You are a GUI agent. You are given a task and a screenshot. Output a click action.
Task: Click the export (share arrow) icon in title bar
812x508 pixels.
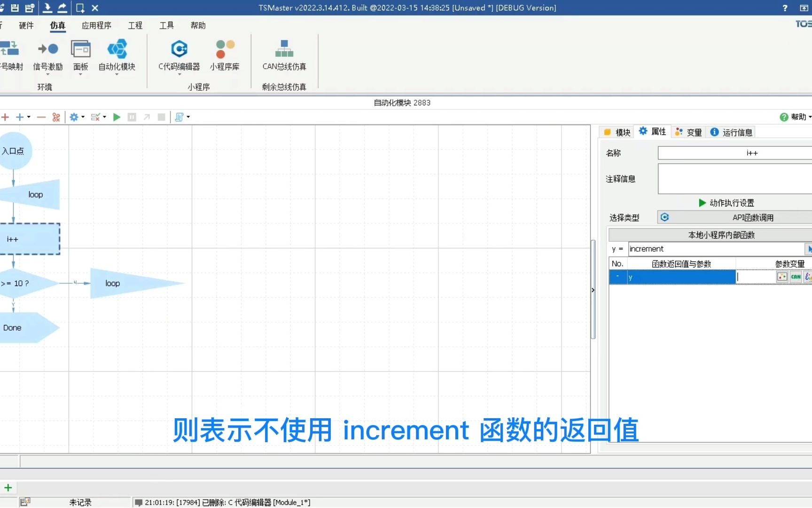pyautogui.click(x=62, y=8)
